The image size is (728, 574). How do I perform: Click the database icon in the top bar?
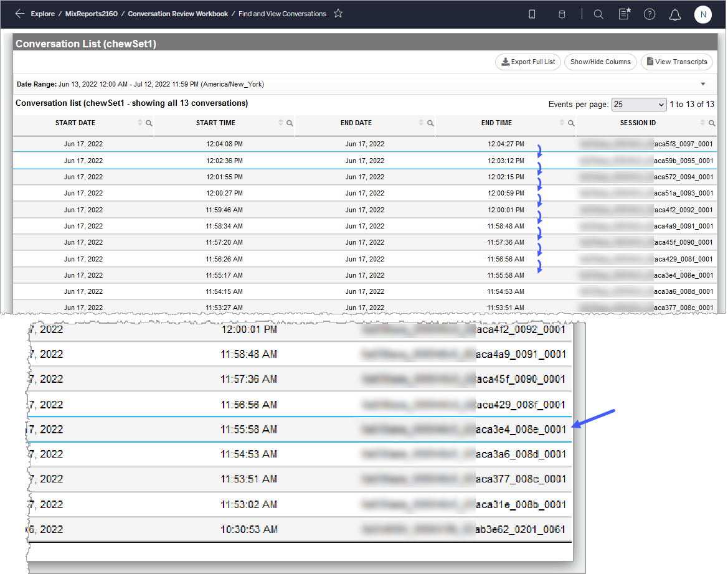coord(562,14)
